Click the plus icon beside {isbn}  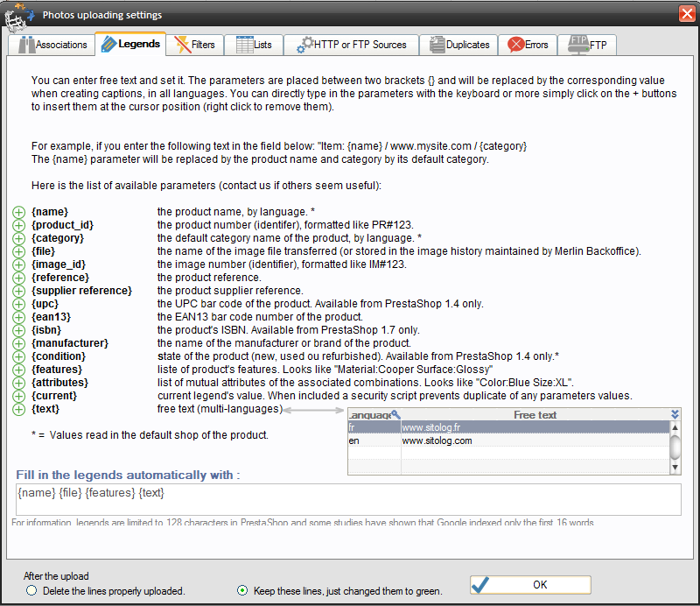18,330
